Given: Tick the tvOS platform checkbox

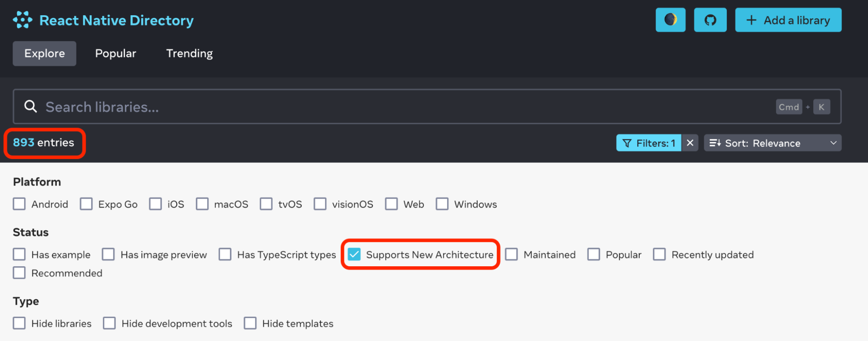Looking at the screenshot, I should click(x=266, y=204).
